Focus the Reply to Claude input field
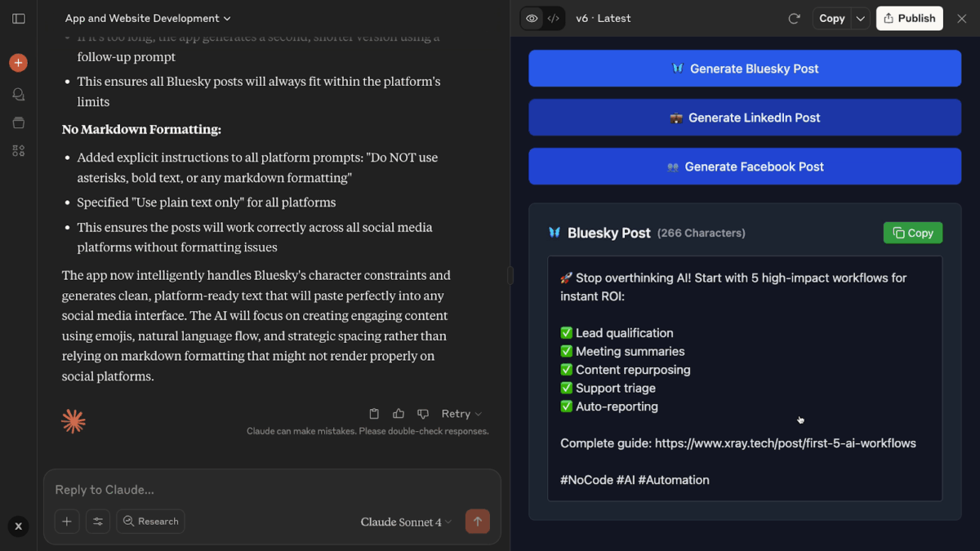Image resolution: width=980 pixels, height=551 pixels. [272, 490]
